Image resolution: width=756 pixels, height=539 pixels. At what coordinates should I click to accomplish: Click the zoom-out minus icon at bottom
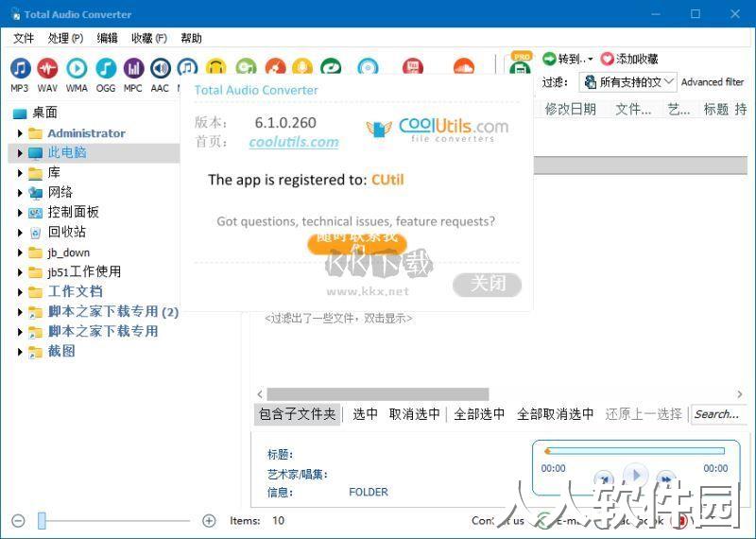click(x=18, y=521)
